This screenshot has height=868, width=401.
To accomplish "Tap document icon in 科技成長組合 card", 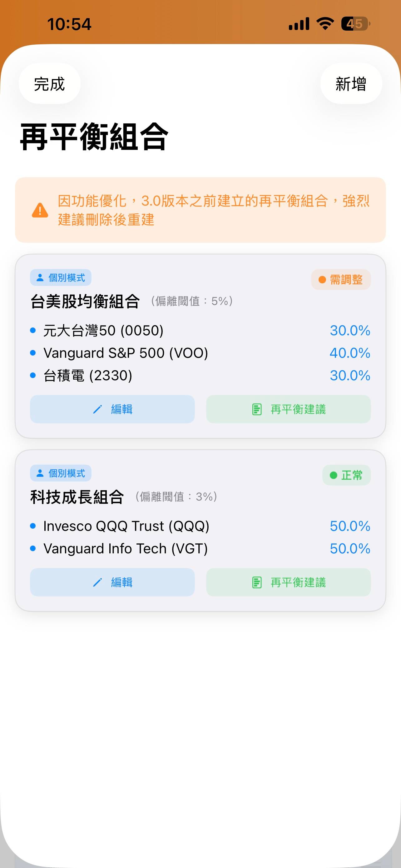I will [257, 582].
